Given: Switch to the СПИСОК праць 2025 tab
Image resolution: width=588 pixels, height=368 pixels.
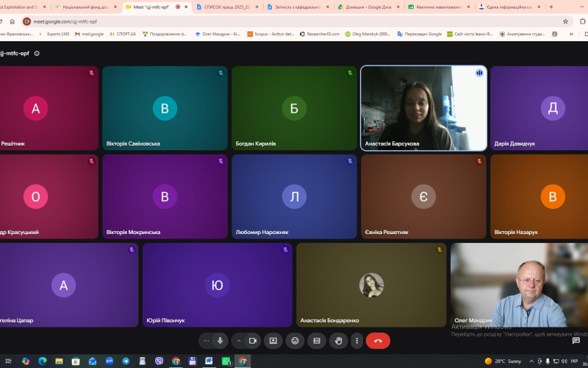Looking at the screenshot, I should coord(227,7).
